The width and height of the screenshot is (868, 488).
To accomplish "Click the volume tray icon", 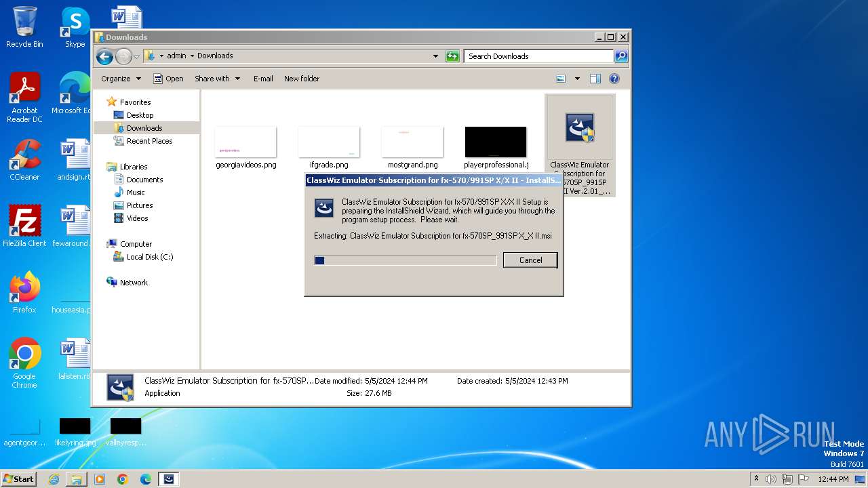I will (771, 479).
